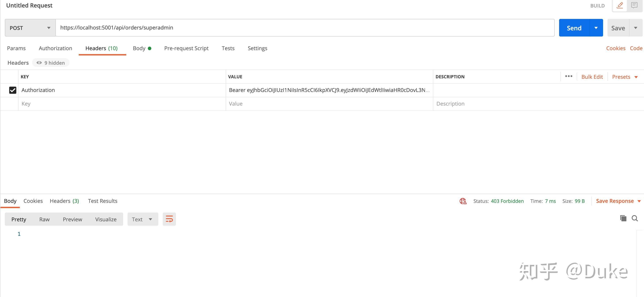Click the Bulk Edit link
This screenshot has width=644, height=297.
point(592,77)
